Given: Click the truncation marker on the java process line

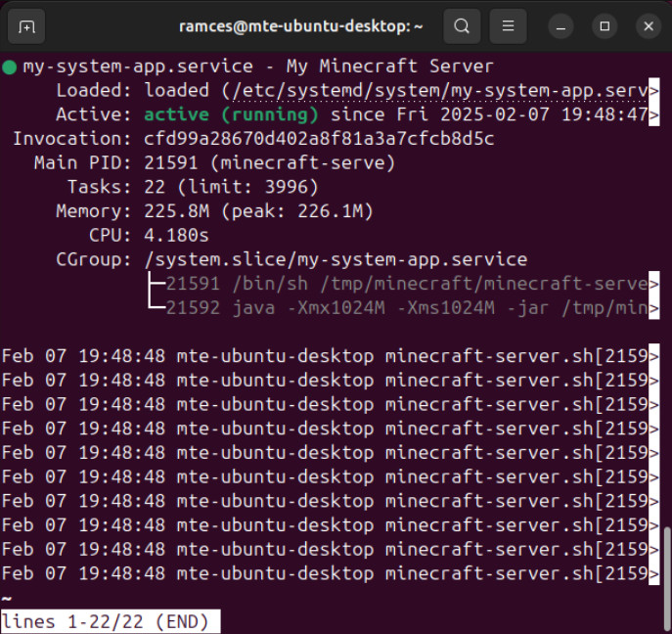Looking at the screenshot, I should [654, 308].
